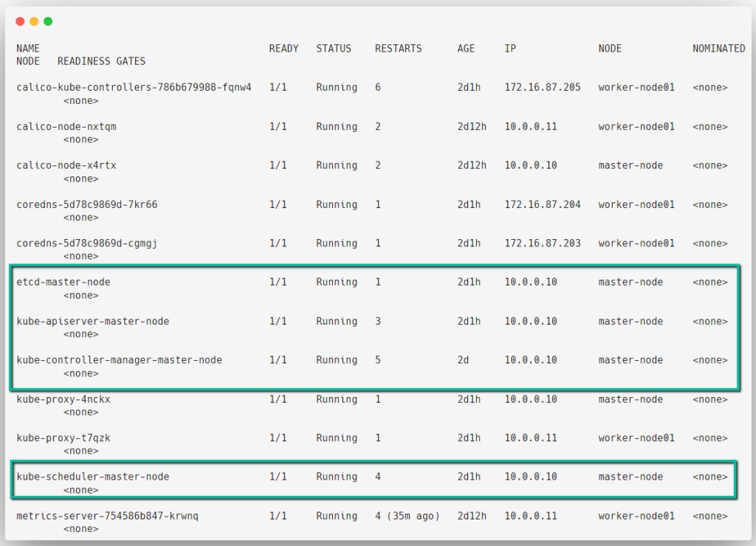Click the red close traffic light

(x=19, y=21)
